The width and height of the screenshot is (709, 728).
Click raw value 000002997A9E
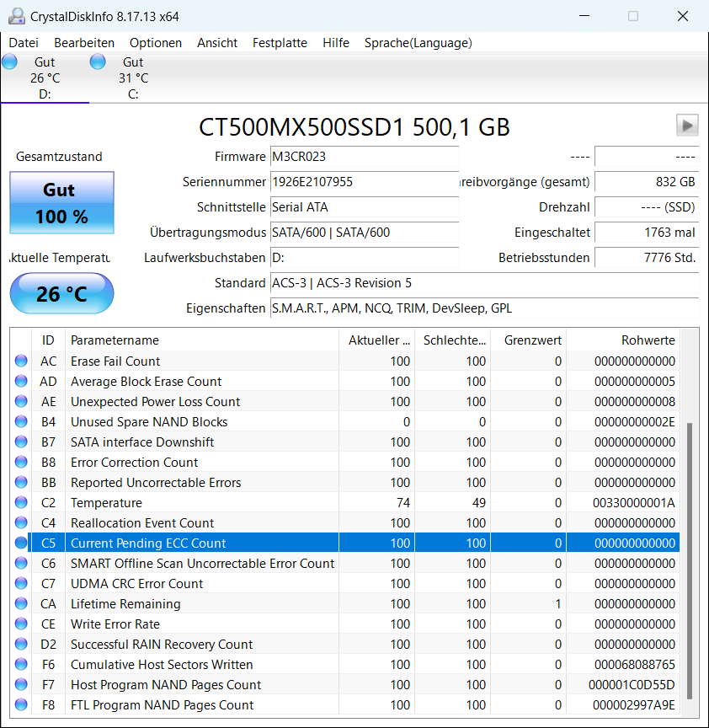(x=634, y=705)
